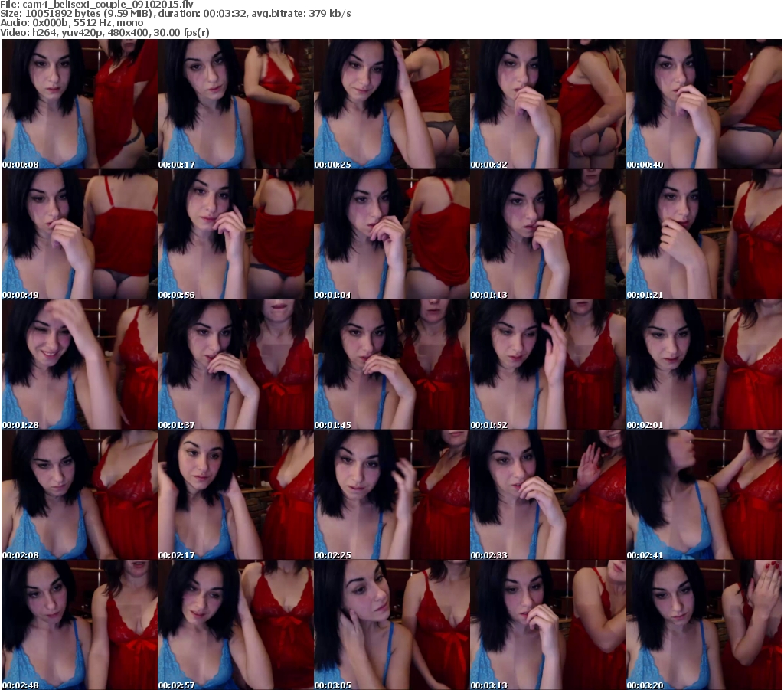
Task: Open the thumbnail stamped 00:02:48
Action: coord(80,624)
